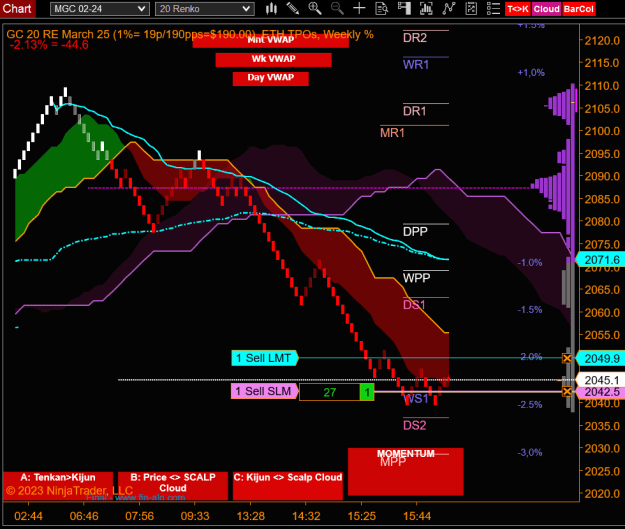Click the +1,0% weekly percent label

pos(531,73)
